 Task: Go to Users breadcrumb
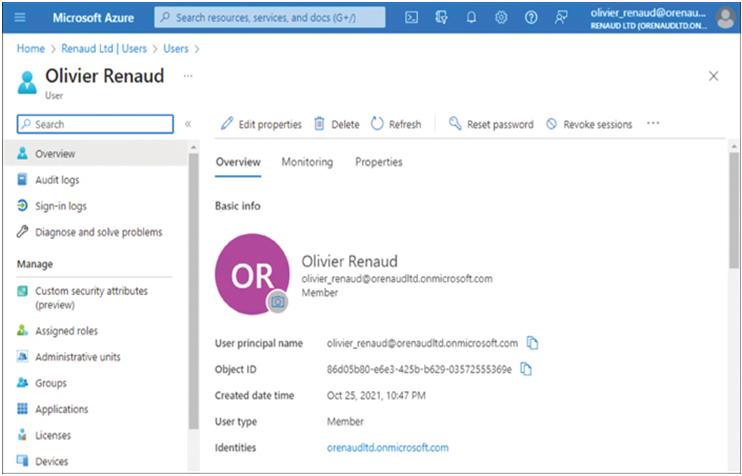pos(176,48)
